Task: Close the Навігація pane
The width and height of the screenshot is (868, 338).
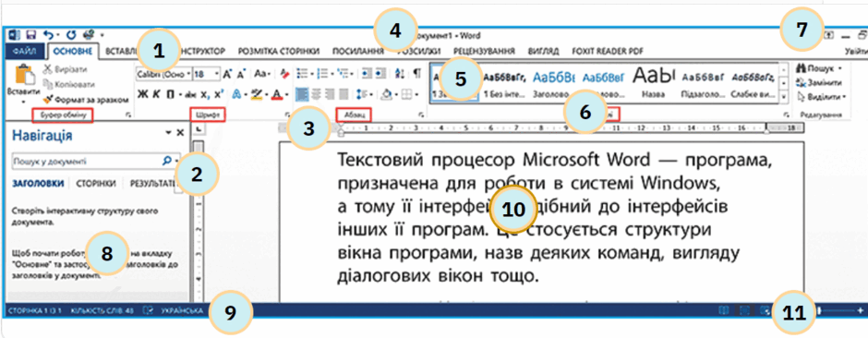Action: click(180, 133)
